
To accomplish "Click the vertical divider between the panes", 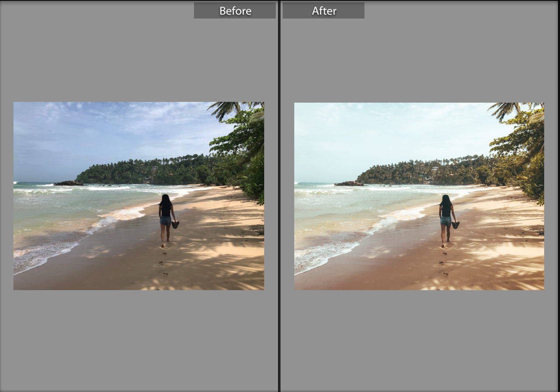I will (x=279, y=196).
